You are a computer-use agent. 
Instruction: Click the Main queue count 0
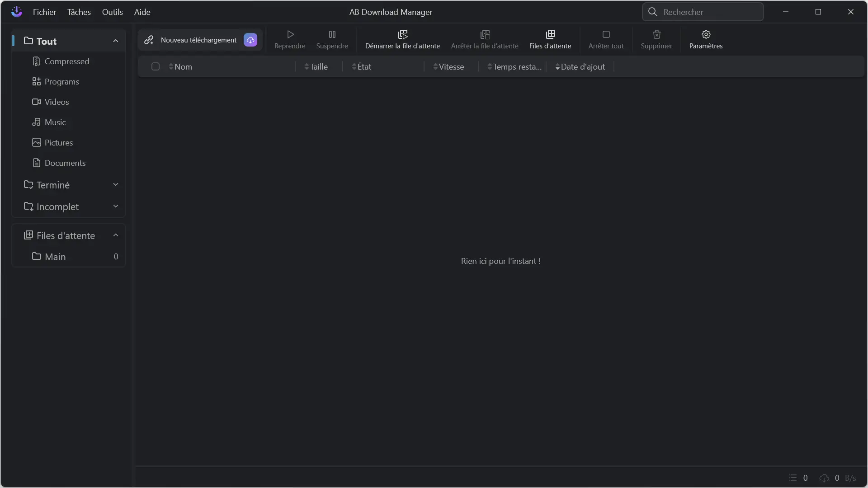pos(116,257)
